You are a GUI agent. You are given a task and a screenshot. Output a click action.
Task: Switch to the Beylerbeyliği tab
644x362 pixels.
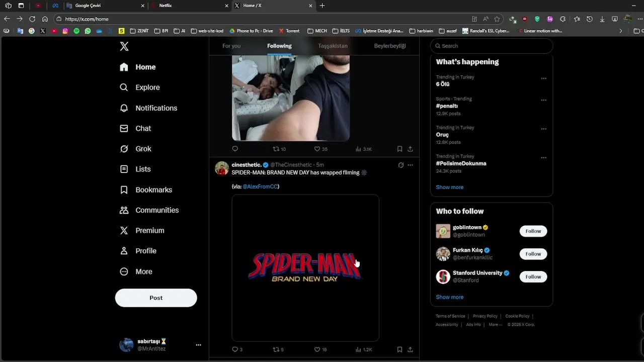[x=390, y=46]
